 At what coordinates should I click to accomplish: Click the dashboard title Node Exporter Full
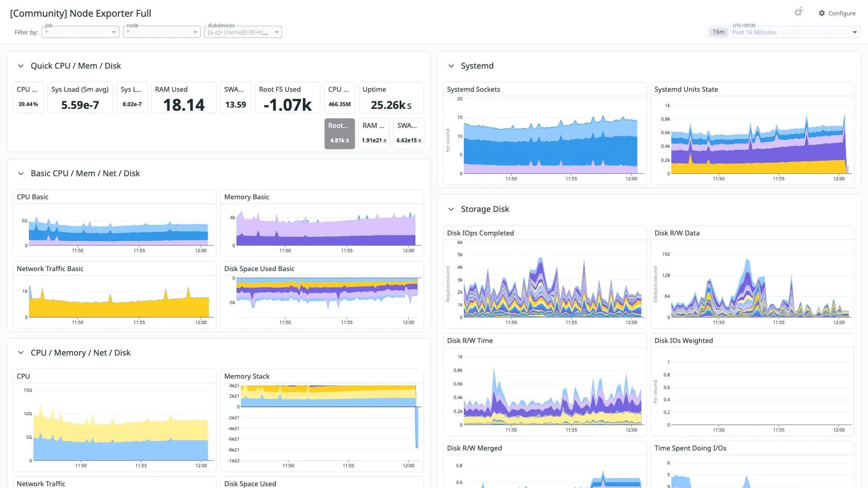[80, 14]
